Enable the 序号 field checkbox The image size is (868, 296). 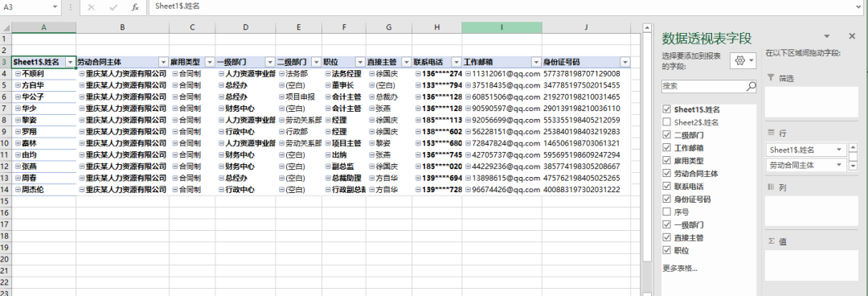(666, 212)
